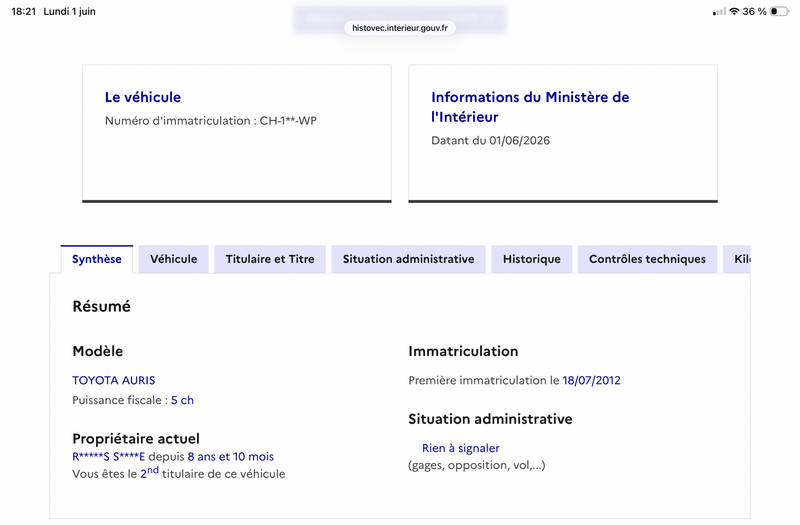Tap the histovec.interieur.gouv.fr address bar
The height and width of the screenshot is (525, 800).
pyautogui.click(x=400, y=28)
